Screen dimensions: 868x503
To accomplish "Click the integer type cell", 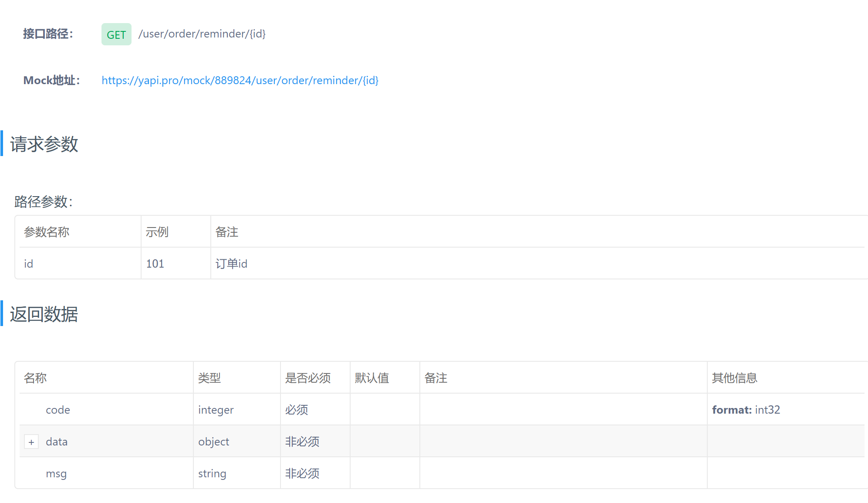I will coord(216,410).
